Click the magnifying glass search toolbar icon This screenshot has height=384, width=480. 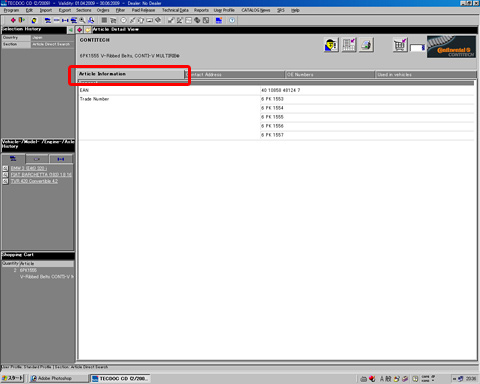click(x=82, y=20)
